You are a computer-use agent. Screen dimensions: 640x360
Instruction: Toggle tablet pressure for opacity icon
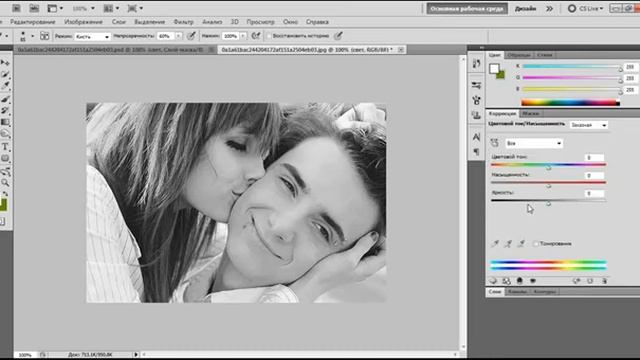pos(191,36)
